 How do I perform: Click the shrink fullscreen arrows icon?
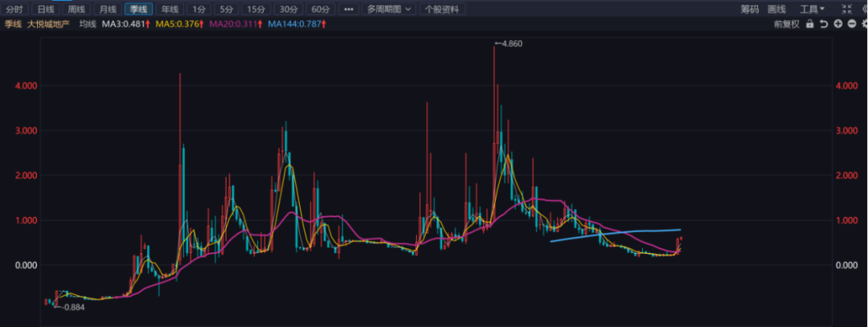click(846, 9)
